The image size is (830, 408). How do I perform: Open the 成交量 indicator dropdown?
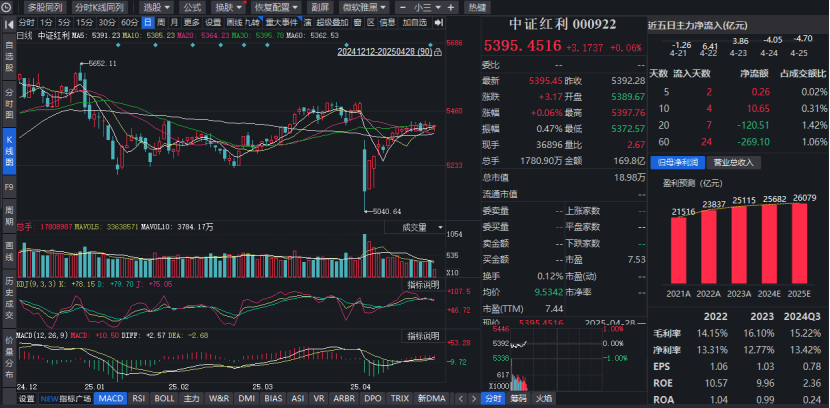(414, 228)
